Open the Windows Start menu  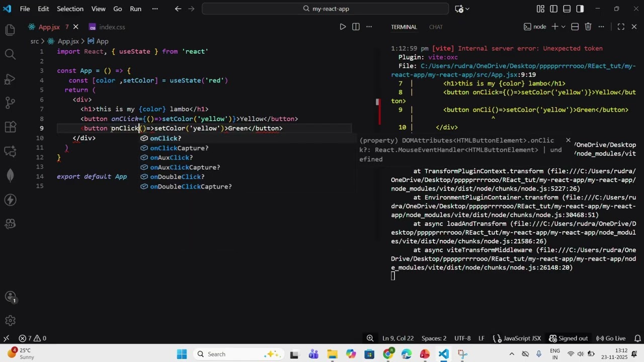(x=182, y=354)
